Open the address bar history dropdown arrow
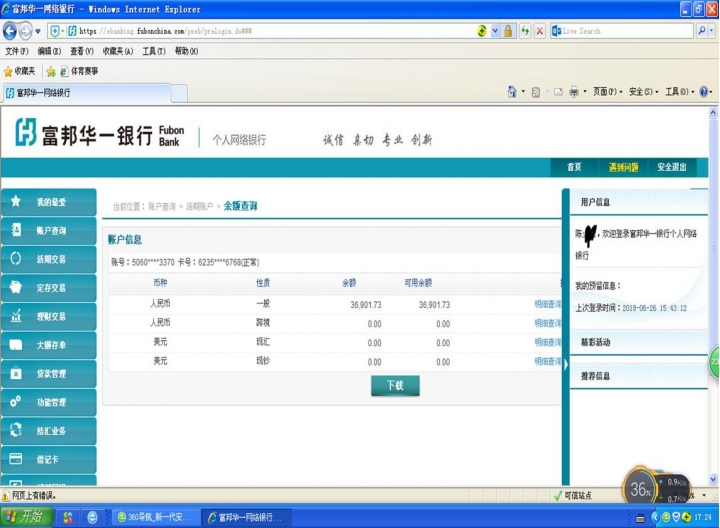 (495, 31)
